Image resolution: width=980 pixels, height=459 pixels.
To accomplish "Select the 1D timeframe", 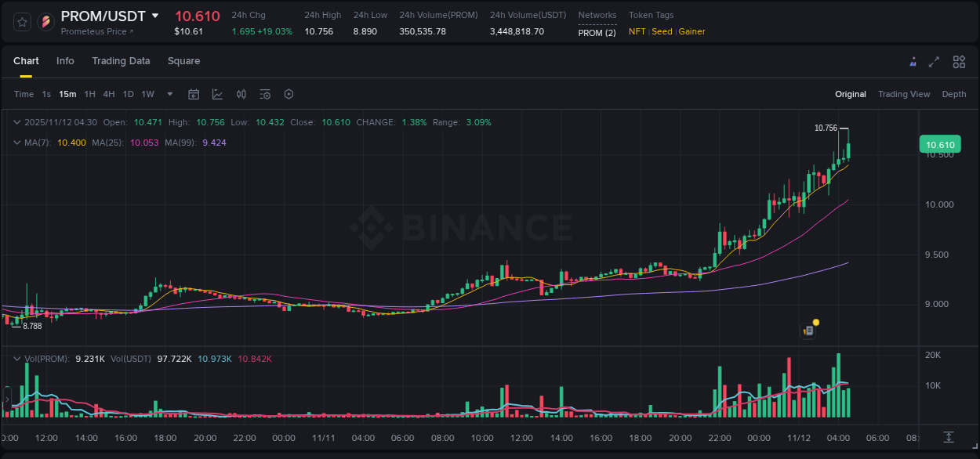I will click(x=128, y=94).
